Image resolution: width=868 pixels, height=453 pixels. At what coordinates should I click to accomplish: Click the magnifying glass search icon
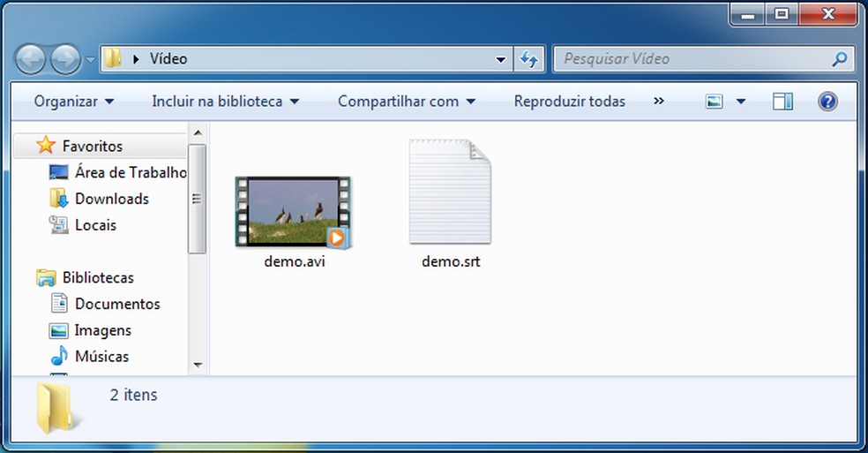(x=840, y=59)
